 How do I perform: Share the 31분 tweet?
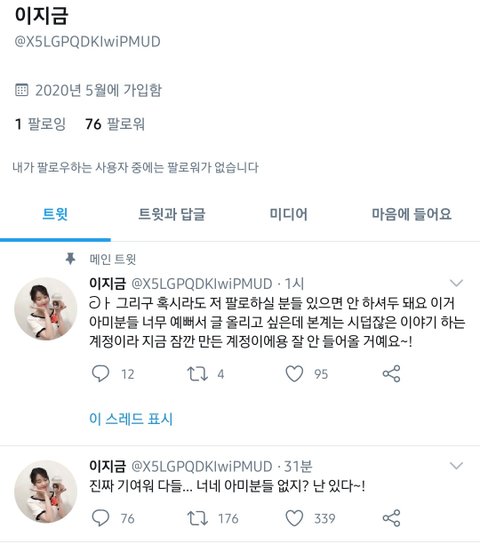pos(391,518)
